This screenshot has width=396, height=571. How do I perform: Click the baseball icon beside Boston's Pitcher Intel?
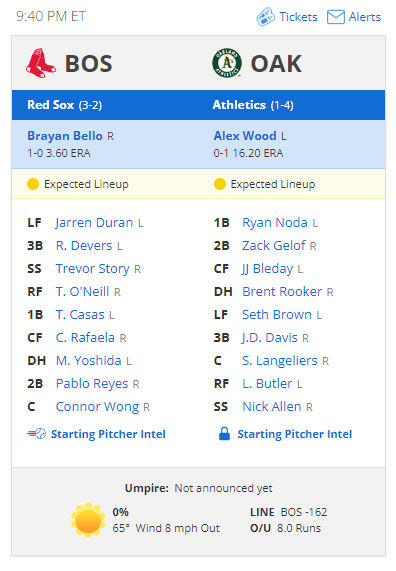[36, 434]
